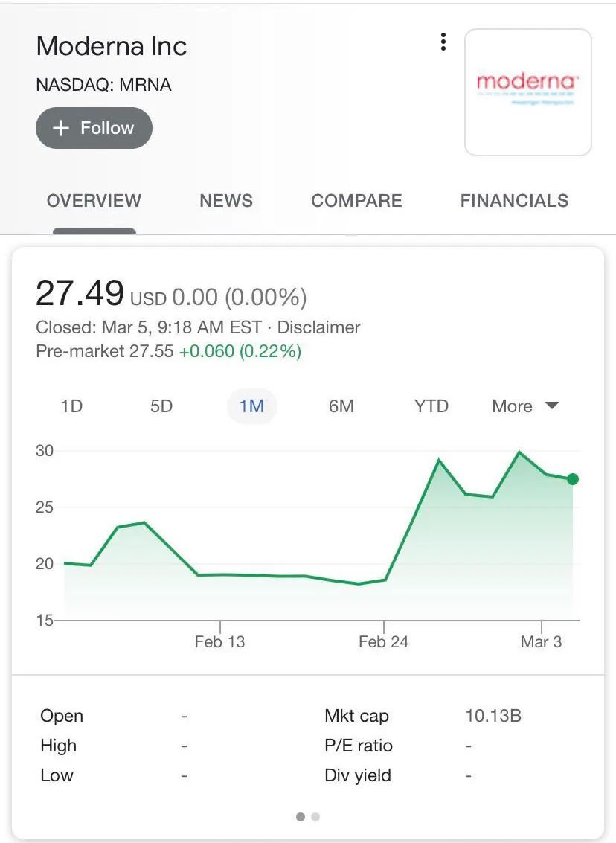The width and height of the screenshot is (616, 843).
Task: Open the News tab
Action: [226, 201]
